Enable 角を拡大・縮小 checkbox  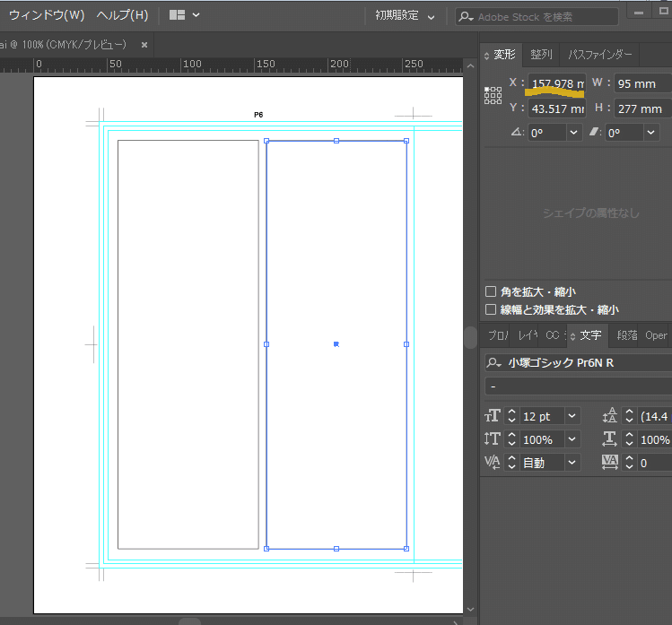(491, 291)
